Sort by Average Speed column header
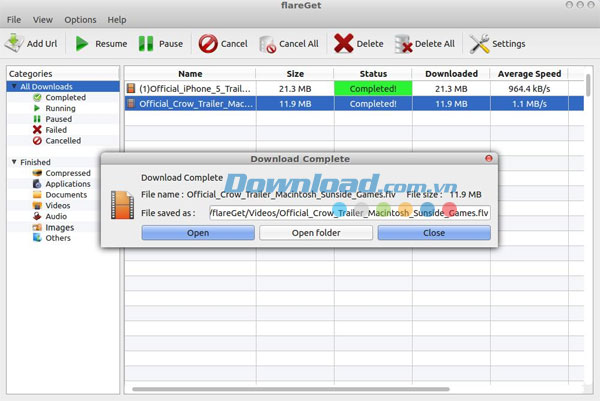 (529, 73)
